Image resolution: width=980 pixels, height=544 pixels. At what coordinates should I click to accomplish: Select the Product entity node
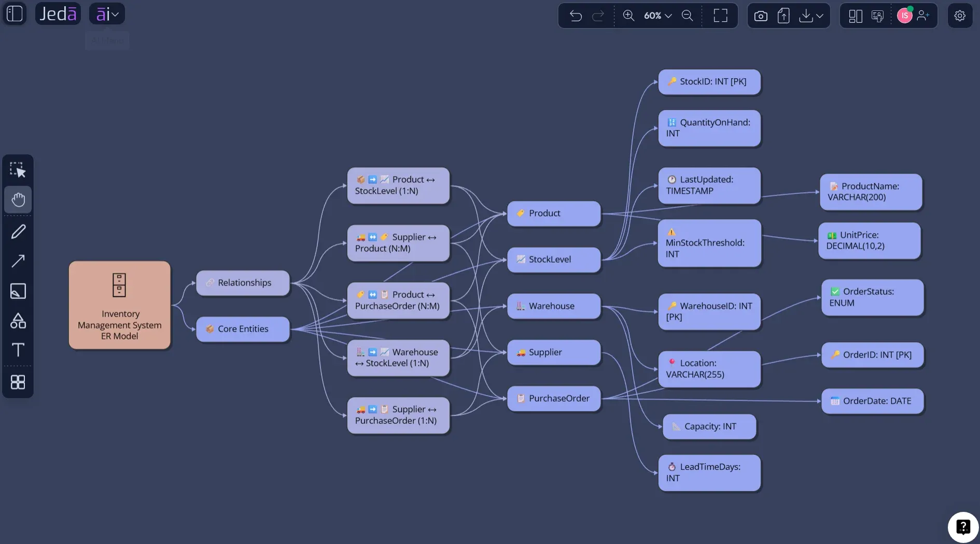coord(554,213)
